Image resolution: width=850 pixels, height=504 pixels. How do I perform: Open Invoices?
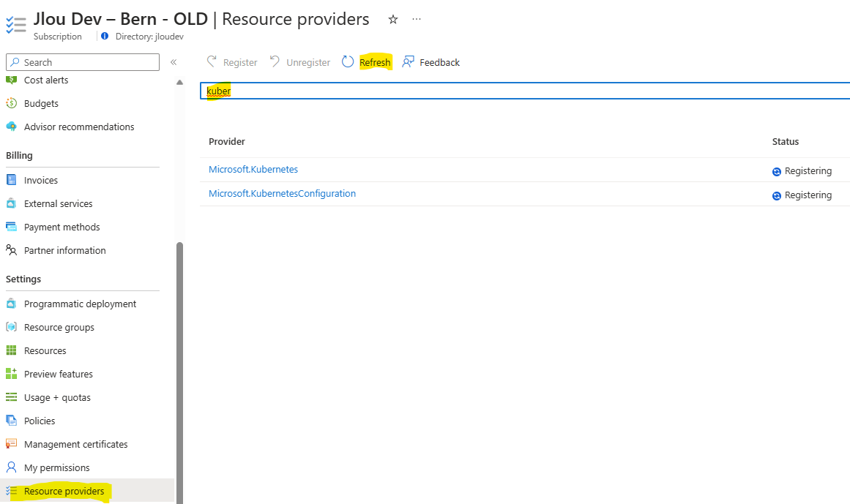coord(41,180)
